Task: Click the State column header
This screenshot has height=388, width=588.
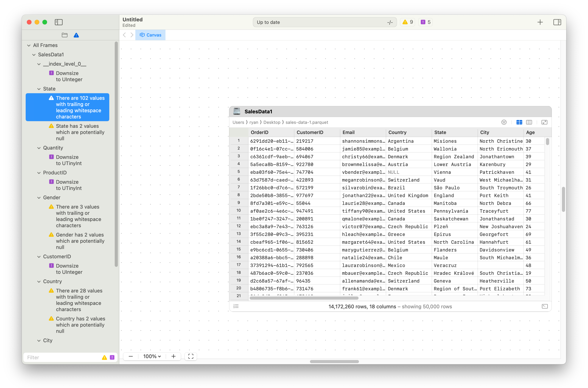Action: 455,132
